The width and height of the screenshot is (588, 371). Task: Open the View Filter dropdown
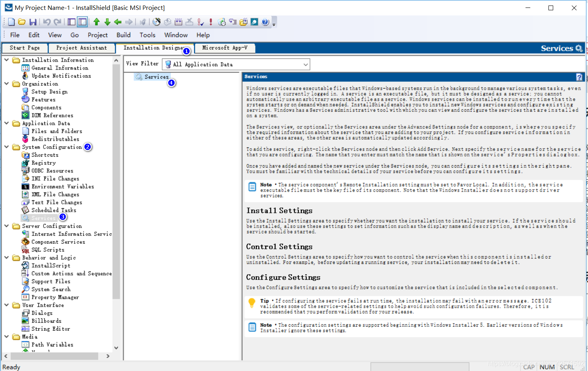click(305, 64)
